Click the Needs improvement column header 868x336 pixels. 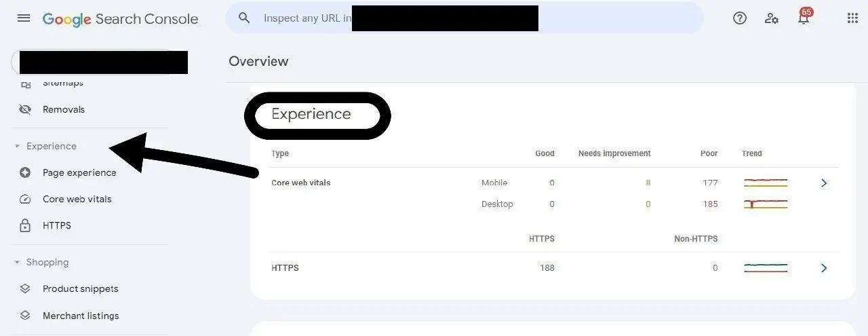[x=614, y=153]
